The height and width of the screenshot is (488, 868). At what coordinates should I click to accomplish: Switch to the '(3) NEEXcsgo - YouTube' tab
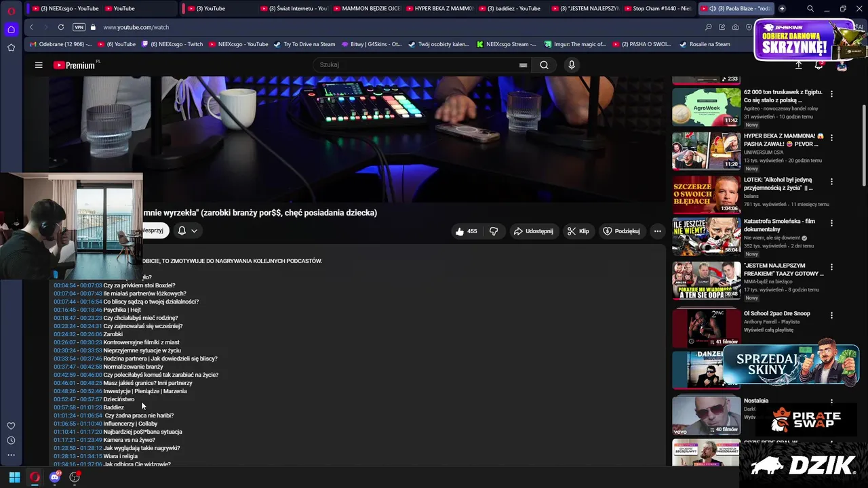[64, 9]
